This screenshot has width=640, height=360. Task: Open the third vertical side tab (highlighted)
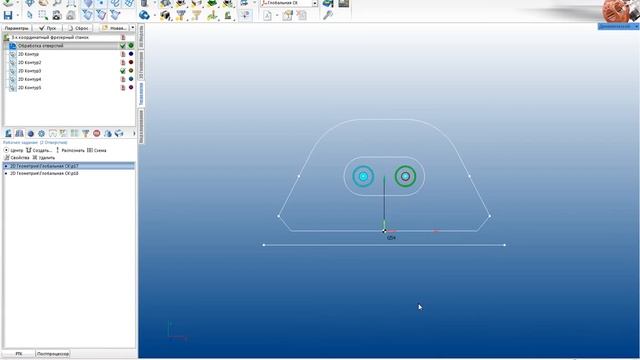pos(141,94)
